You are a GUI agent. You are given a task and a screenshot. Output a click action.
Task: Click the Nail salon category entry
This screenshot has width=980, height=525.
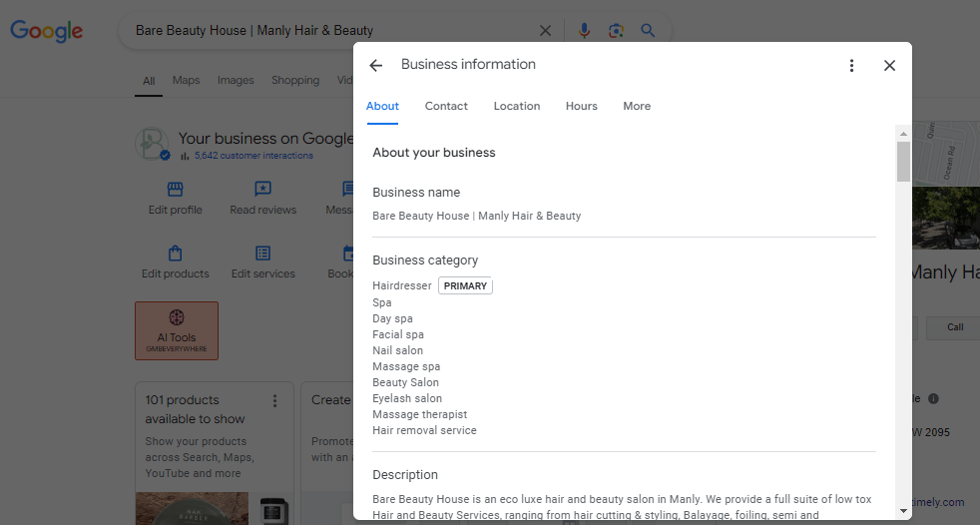(x=397, y=350)
